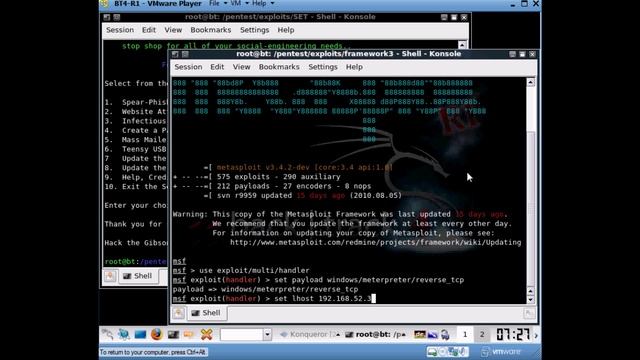Viewport: 640px width, 360px height.
Task: Click the orange X tools icon
Action: pos(207,335)
